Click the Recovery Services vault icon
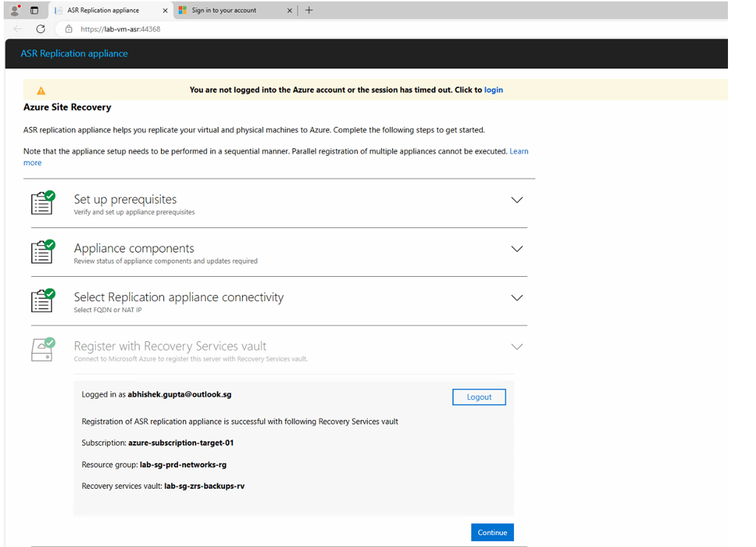 tap(43, 349)
